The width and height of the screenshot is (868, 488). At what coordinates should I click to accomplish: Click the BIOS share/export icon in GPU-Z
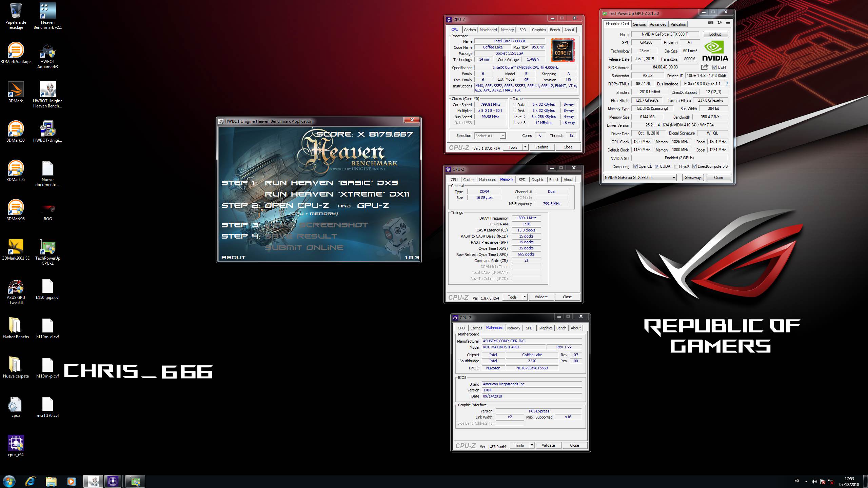pyautogui.click(x=705, y=67)
